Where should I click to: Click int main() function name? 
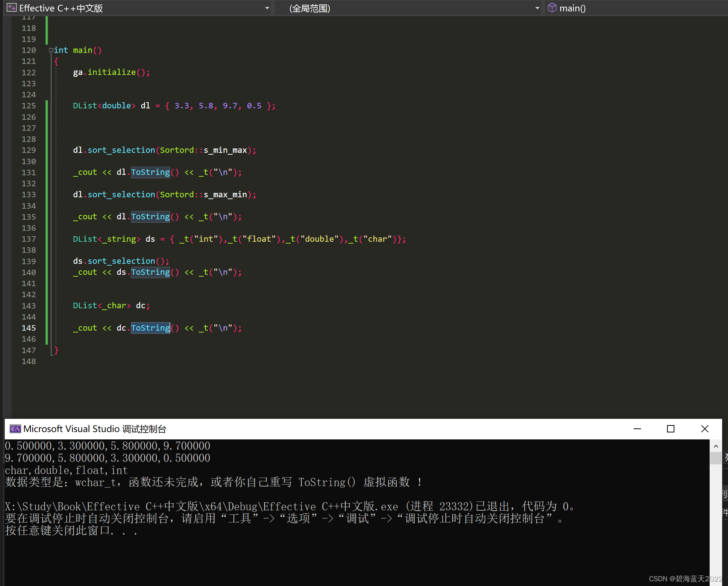coord(83,50)
